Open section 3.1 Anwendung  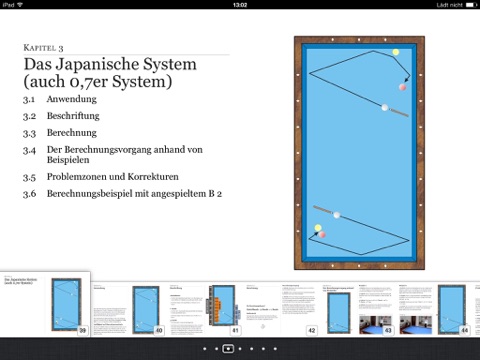point(60,99)
